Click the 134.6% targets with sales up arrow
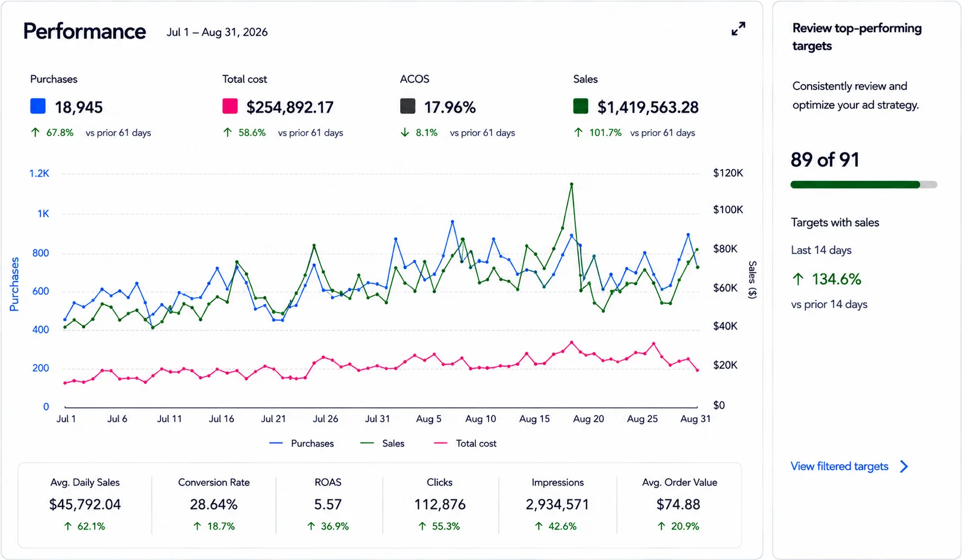Screen dimensions: 962x560 [x=798, y=279]
